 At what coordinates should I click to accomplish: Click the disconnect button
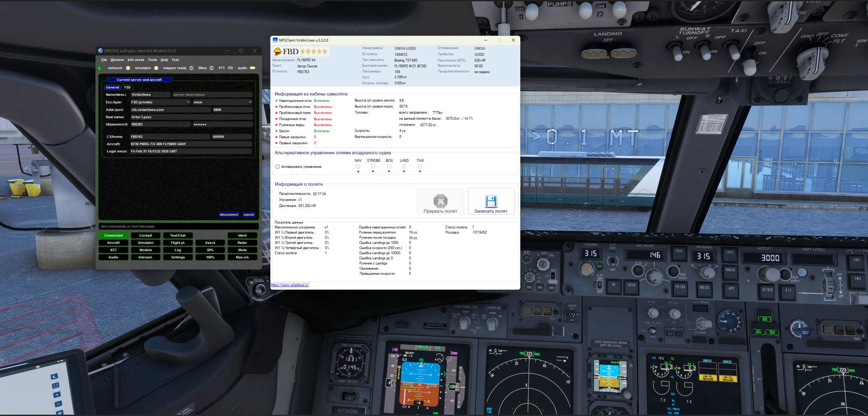pos(229,215)
